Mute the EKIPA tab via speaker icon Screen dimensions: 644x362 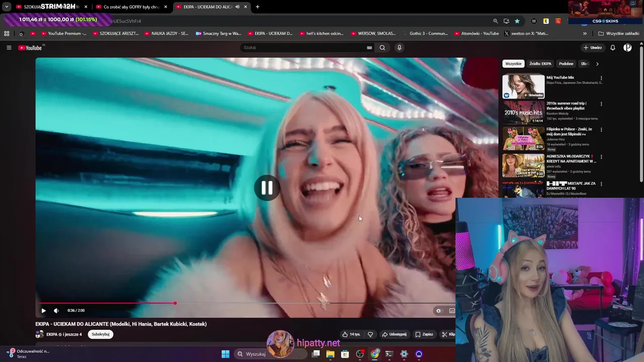[237, 7]
